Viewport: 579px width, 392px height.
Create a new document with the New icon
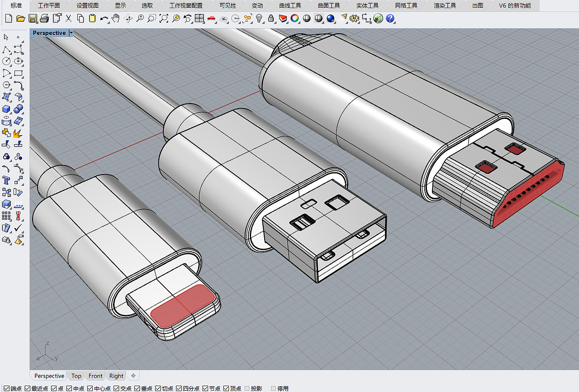click(x=8, y=19)
